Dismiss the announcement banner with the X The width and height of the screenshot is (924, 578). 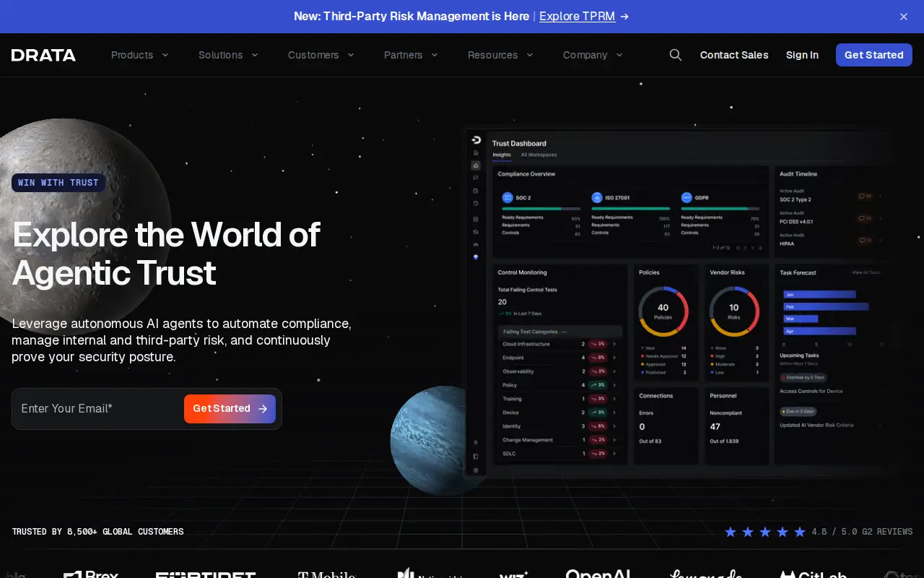904,17
